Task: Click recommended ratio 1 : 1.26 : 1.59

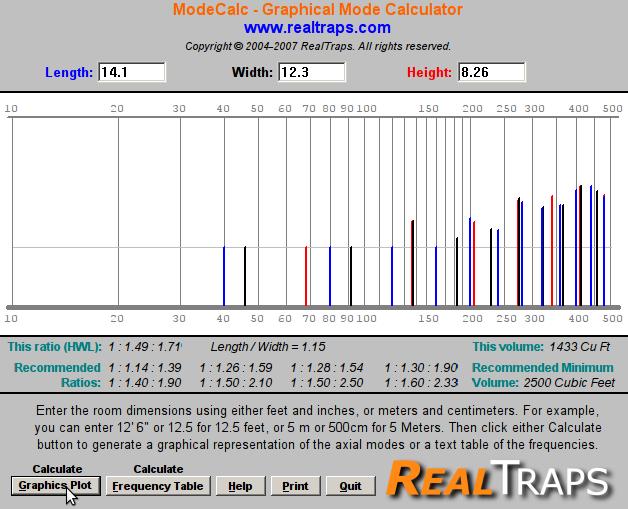Action: click(x=236, y=368)
